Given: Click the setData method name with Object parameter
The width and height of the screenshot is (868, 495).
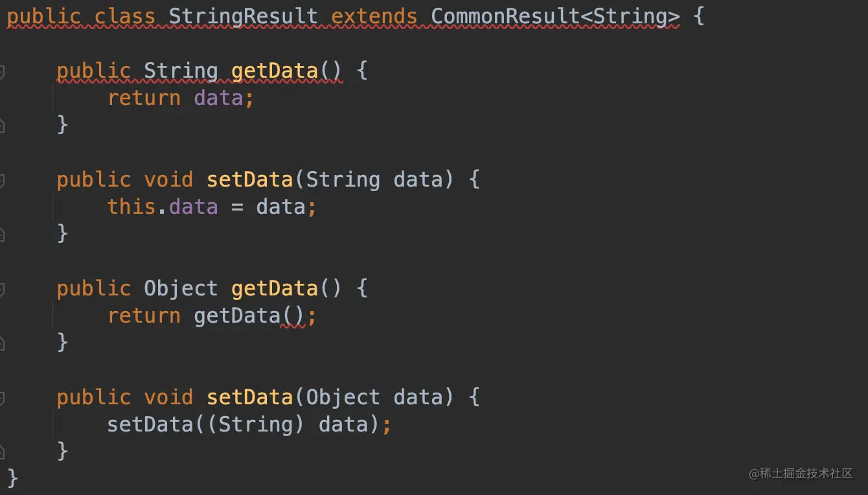Looking at the screenshot, I should (x=250, y=397).
